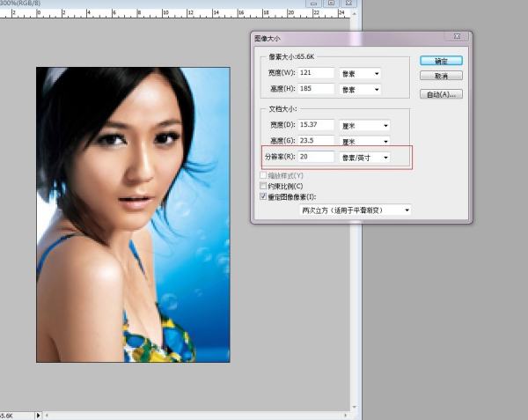Click the resolution field showing 20

315,158
